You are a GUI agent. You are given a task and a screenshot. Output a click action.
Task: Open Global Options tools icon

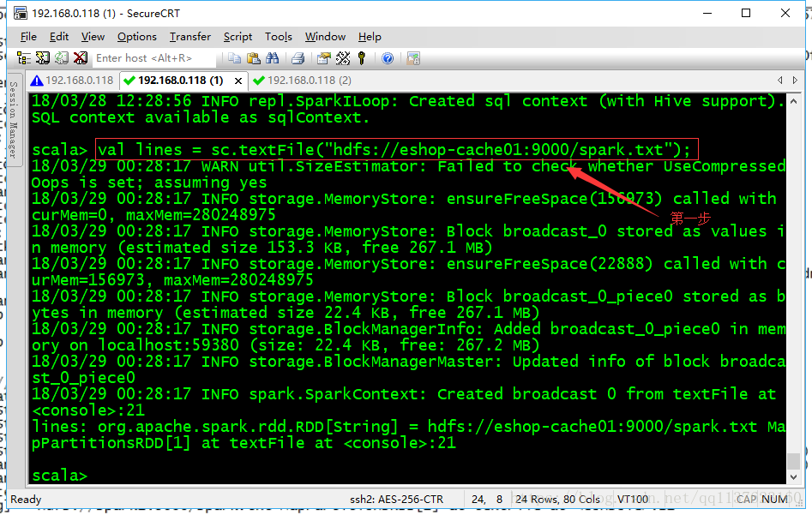point(343,58)
